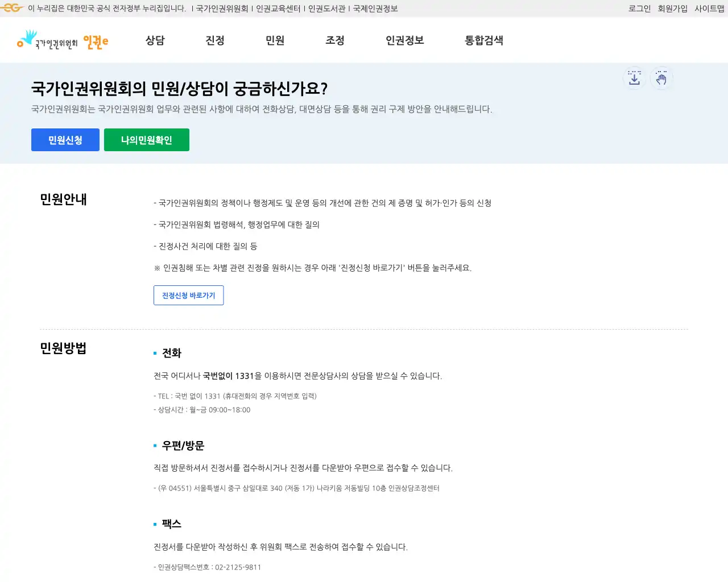728x582 pixels.
Task: Visit the 인권도서관 link
Action: 325,8
